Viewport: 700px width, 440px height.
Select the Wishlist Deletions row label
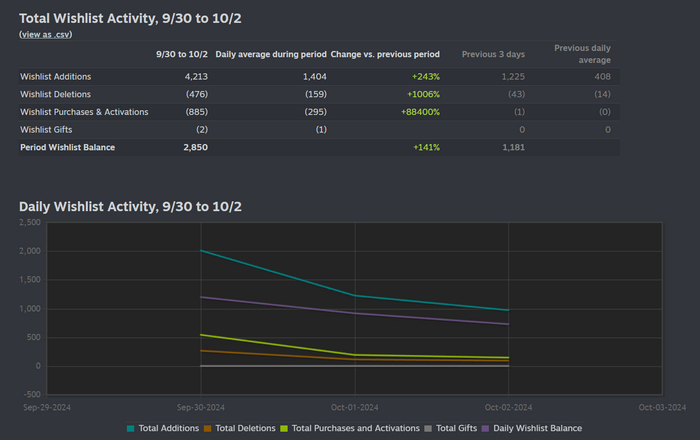click(56, 94)
